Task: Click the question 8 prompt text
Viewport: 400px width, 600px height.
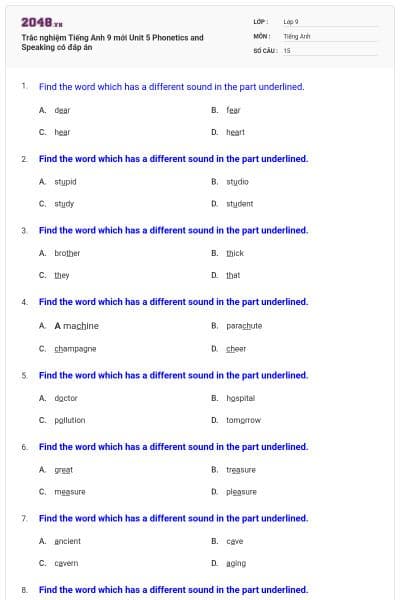Action: pyautogui.click(x=173, y=590)
